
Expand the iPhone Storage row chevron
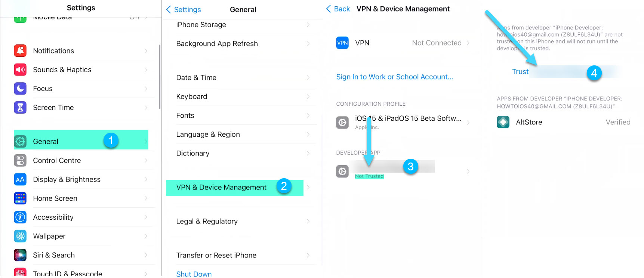308,25
